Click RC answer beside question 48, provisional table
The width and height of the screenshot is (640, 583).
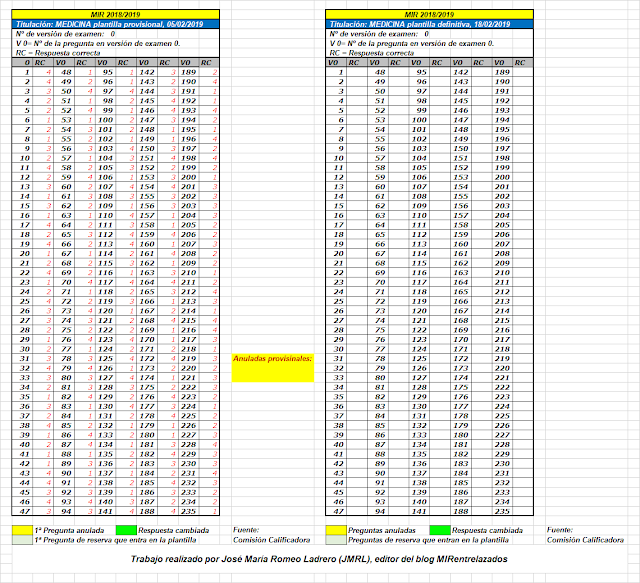tap(84, 72)
